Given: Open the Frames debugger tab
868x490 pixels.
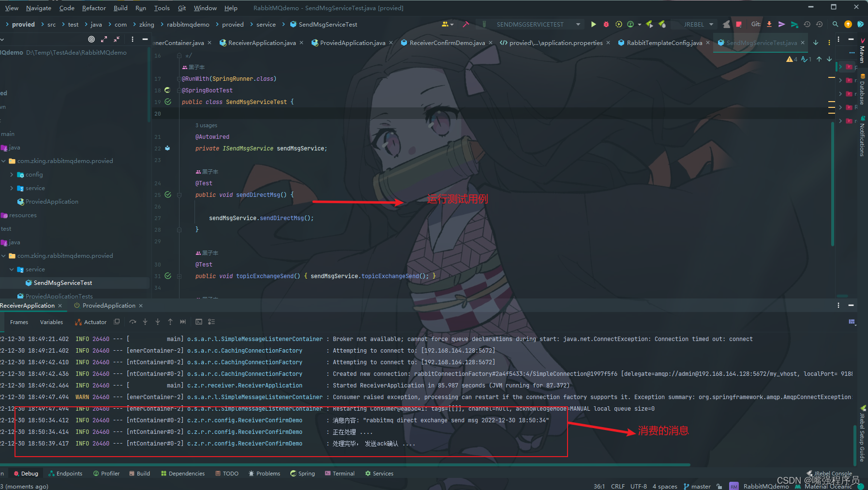Looking at the screenshot, I should point(19,322).
